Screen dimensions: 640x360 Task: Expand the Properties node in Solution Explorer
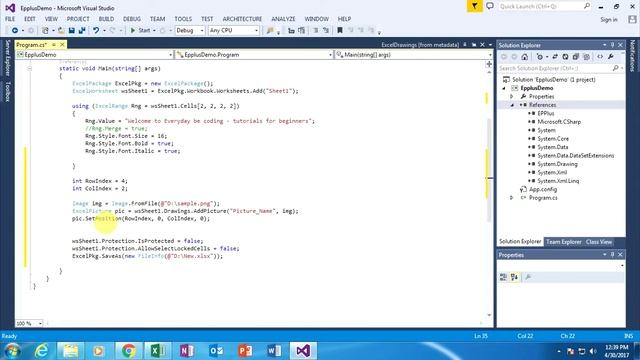(x=512, y=96)
